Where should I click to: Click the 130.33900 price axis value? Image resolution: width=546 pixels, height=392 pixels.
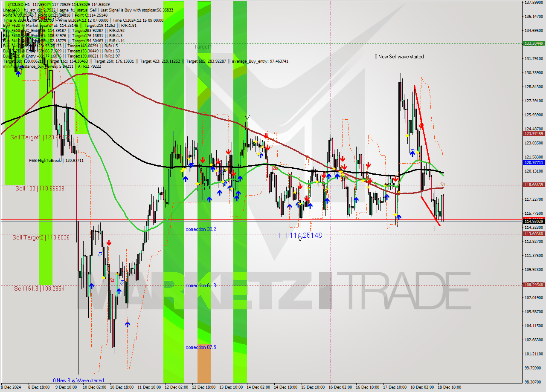pos(534,73)
